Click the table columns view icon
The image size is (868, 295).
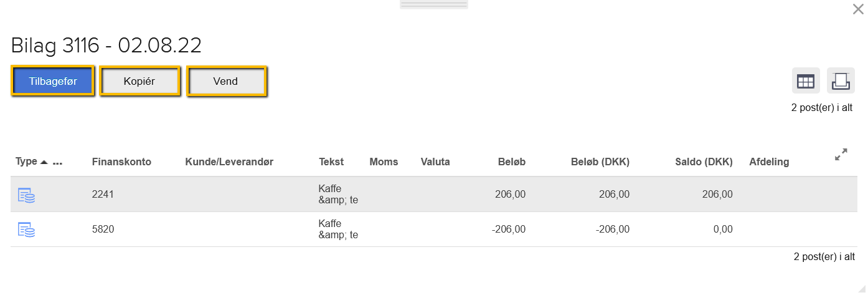[x=806, y=81]
